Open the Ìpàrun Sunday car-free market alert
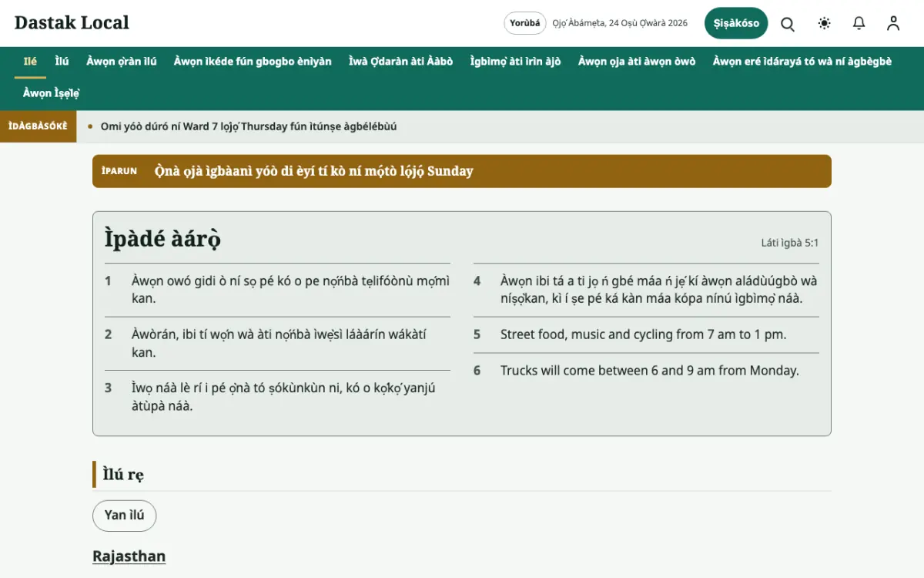The width and height of the screenshot is (924, 578). tap(462, 171)
